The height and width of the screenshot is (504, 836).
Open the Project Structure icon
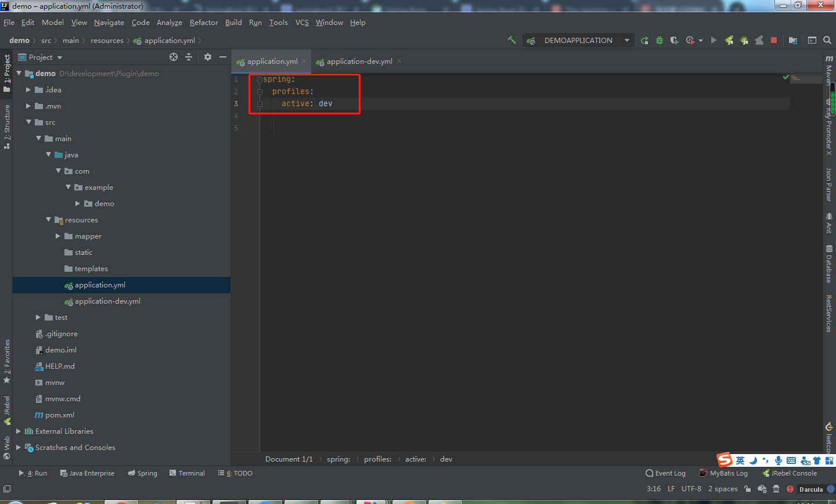(793, 40)
